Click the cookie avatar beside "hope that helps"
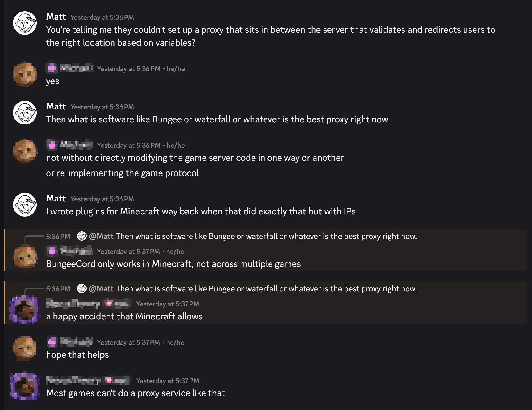The width and height of the screenshot is (532, 410). point(25,348)
